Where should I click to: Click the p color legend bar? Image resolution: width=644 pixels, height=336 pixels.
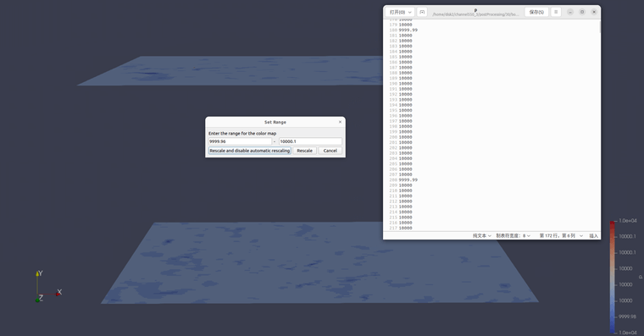[x=613, y=277]
